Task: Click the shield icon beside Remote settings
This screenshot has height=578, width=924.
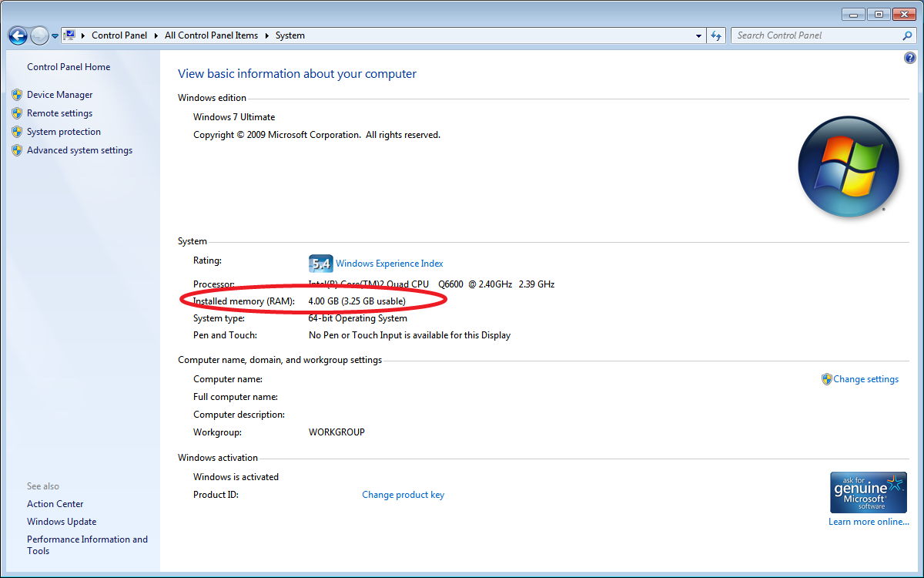Action: 17,113
